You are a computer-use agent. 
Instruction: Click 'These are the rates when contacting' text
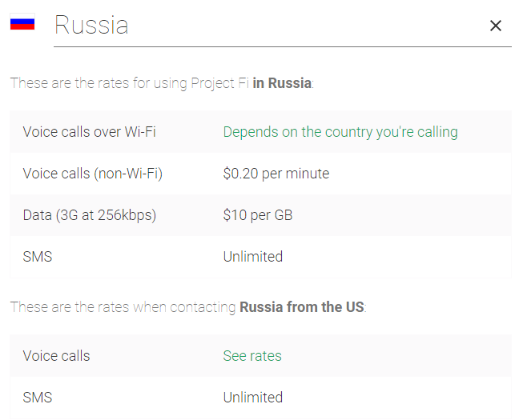123,307
